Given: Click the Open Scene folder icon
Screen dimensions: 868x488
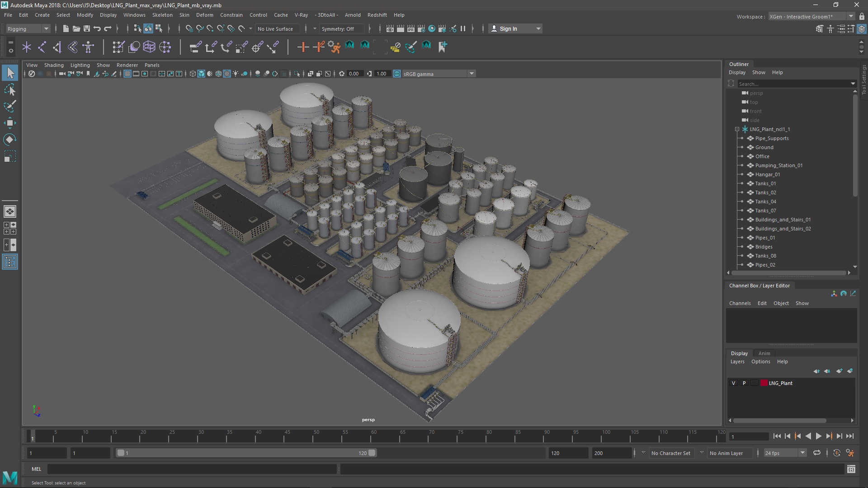Looking at the screenshot, I should [x=76, y=28].
